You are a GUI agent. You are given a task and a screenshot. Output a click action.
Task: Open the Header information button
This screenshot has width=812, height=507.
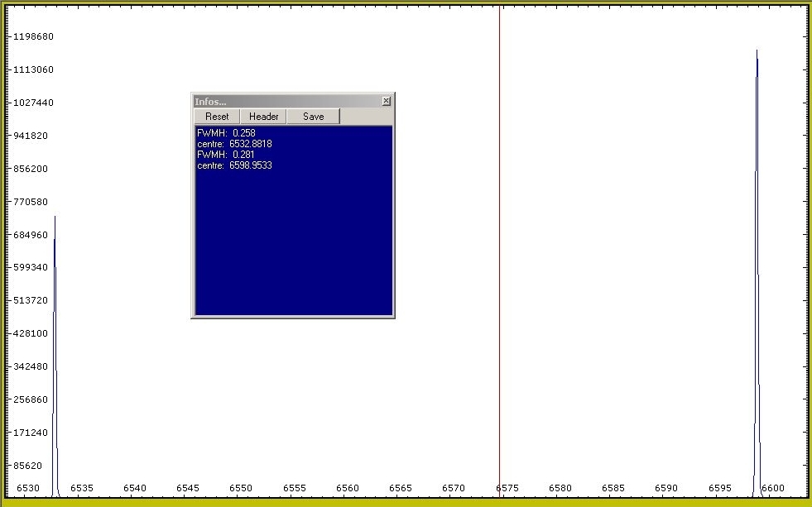(263, 117)
